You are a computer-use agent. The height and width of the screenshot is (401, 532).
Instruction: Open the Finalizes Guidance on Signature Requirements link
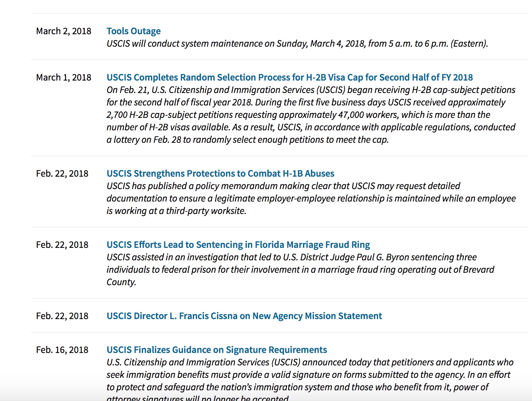[217, 350]
